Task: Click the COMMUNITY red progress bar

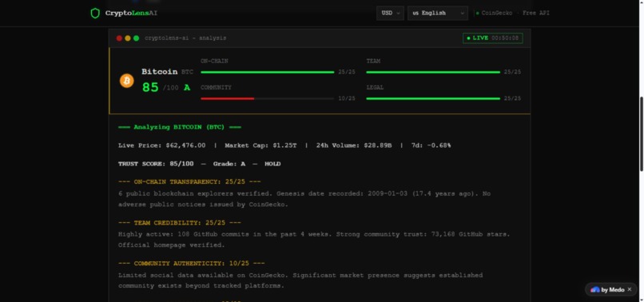Action: point(227,98)
